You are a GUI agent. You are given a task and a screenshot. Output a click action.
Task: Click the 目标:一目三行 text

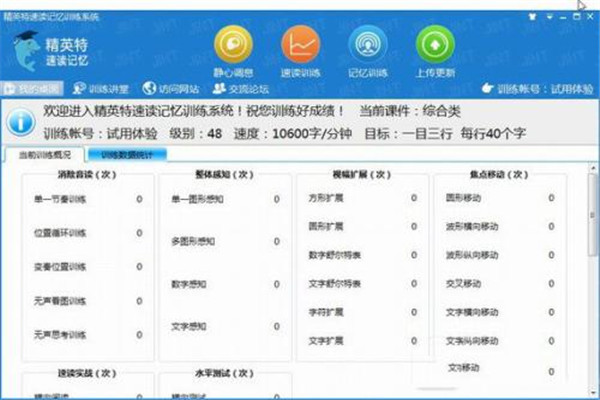408,134
